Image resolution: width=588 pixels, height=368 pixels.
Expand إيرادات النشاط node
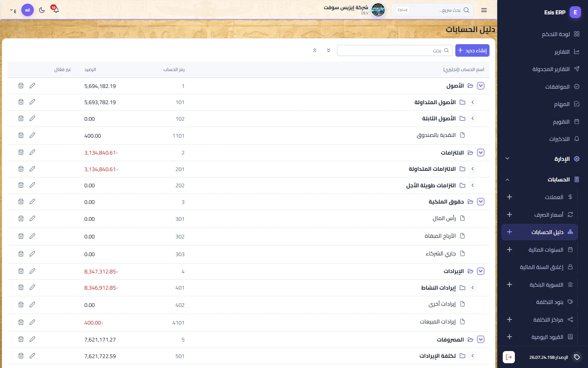click(x=473, y=288)
